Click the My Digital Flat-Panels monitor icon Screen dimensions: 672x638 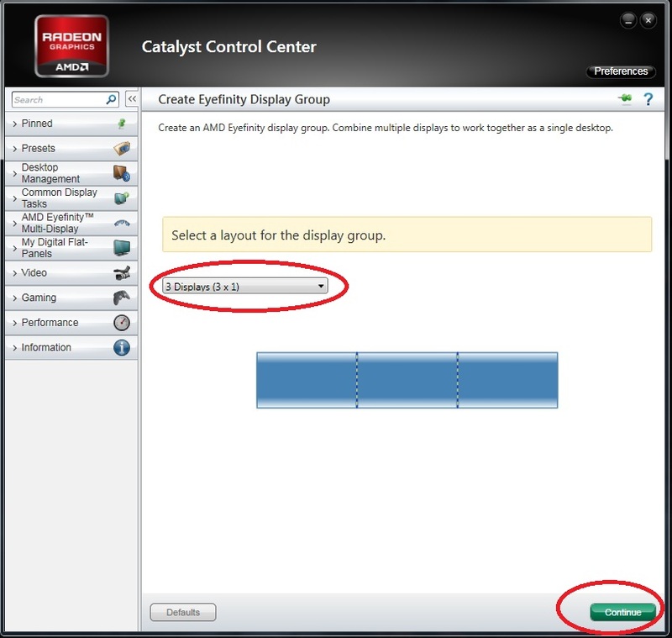point(122,248)
